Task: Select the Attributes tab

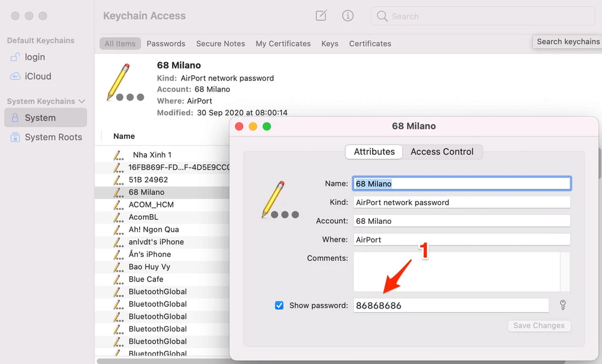Action: 374,152
